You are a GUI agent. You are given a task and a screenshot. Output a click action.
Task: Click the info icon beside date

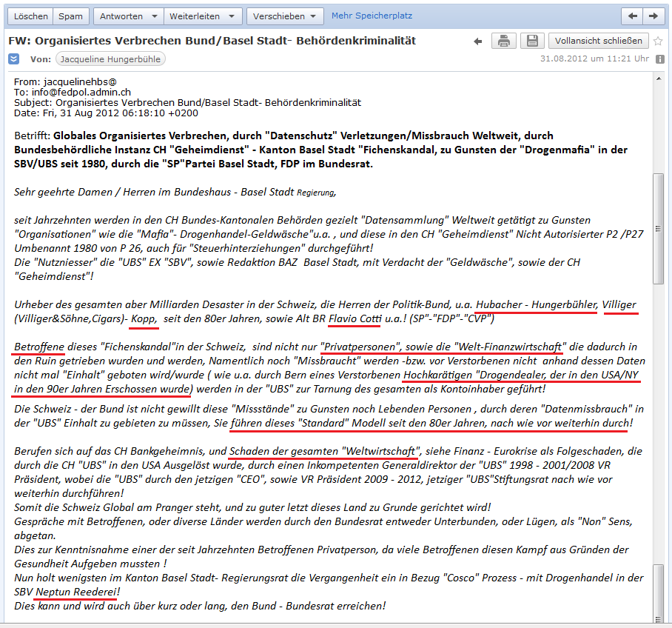(659, 59)
